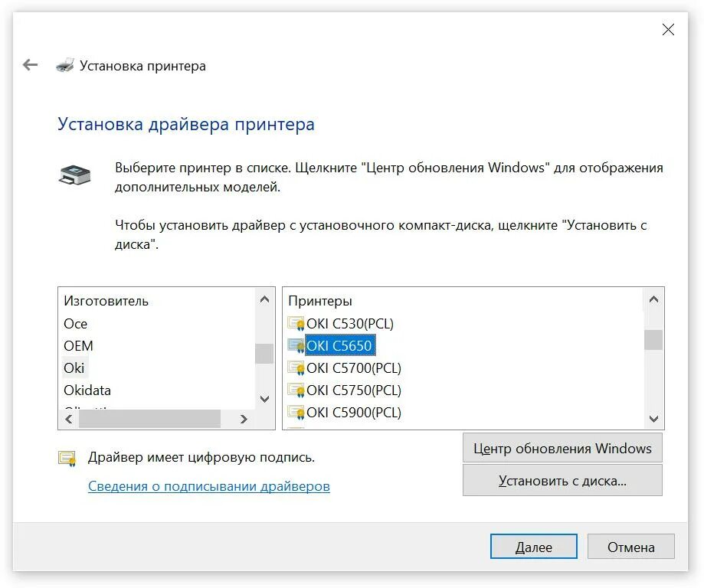Choose printer OKI C5650
Viewport: 704px width, 588px height.
tap(340, 345)
